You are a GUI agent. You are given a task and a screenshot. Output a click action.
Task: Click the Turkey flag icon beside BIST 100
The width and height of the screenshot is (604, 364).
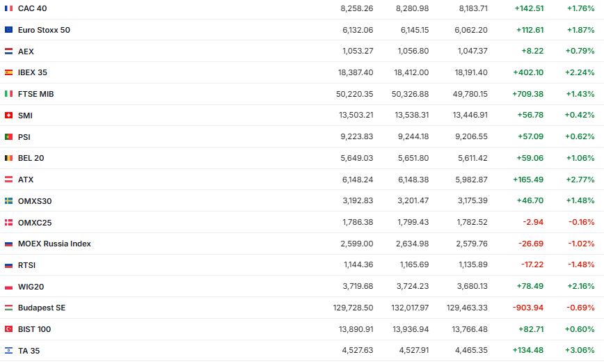tap(8, 329)
